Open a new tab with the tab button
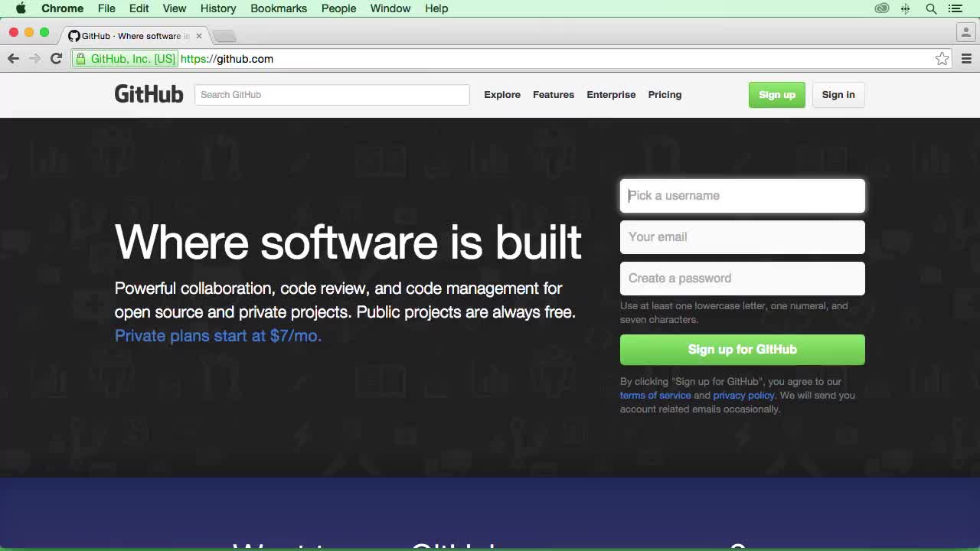Screen dimensions: 980x551 point(224,36)
